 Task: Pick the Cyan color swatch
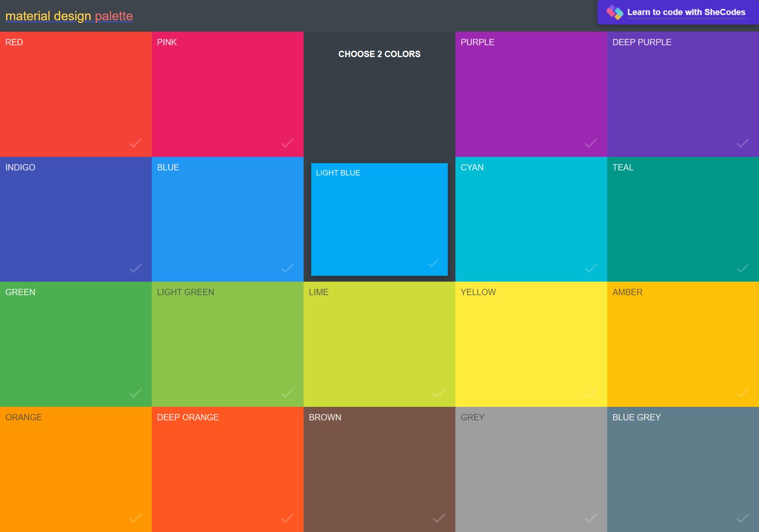[531, 219]
